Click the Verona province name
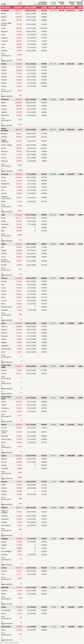Viewport: 84px width, 644px height. (x=4, y=67)
